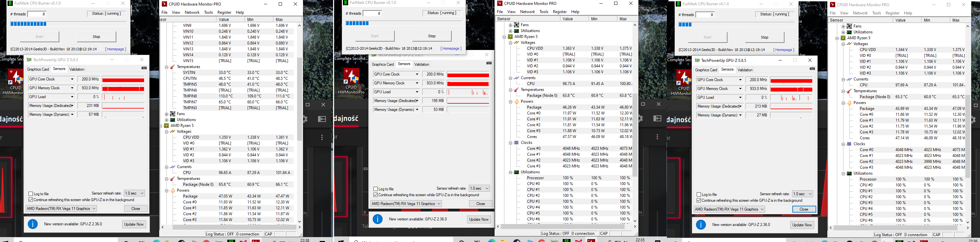Viewport: 980px width, 242px height.
Task: Click Clocks icon in HWMonitor with CPU VDD 1.344 V
Action: [x=849, y=144]
